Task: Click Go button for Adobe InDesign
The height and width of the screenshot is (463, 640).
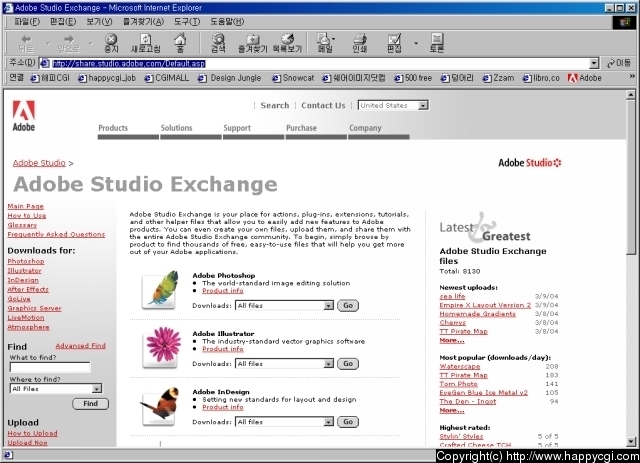Action: click(348, 422)
